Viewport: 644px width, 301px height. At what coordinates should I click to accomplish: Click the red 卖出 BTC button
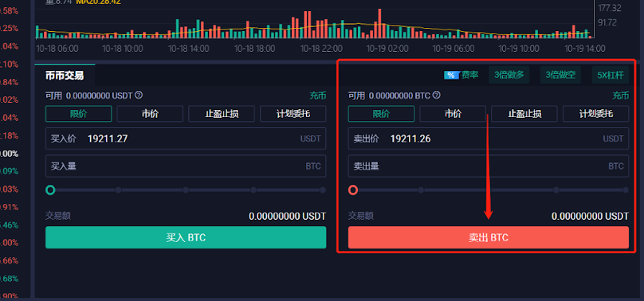pyautogui.click(x=489, y=237)
